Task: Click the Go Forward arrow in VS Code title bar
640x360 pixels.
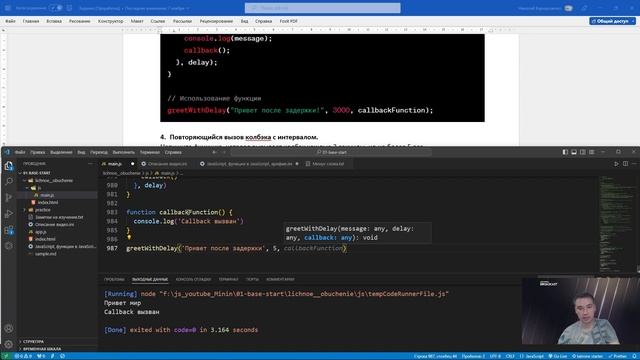Action: point(224,152)
